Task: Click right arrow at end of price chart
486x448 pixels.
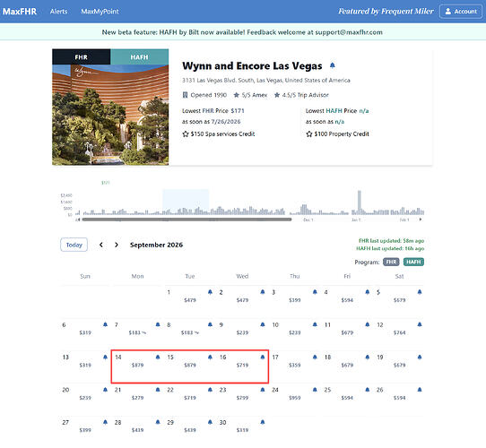Action: pyautogui.click(x=421, y=220)
